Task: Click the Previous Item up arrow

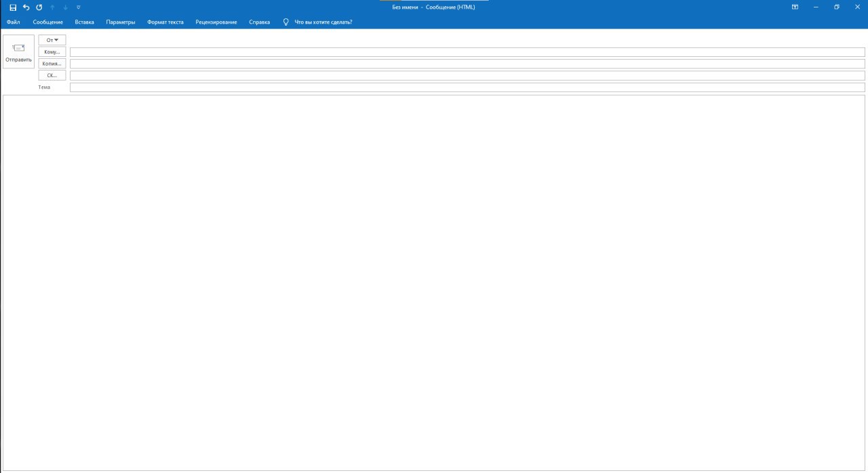Action: [x=52, y=7]
